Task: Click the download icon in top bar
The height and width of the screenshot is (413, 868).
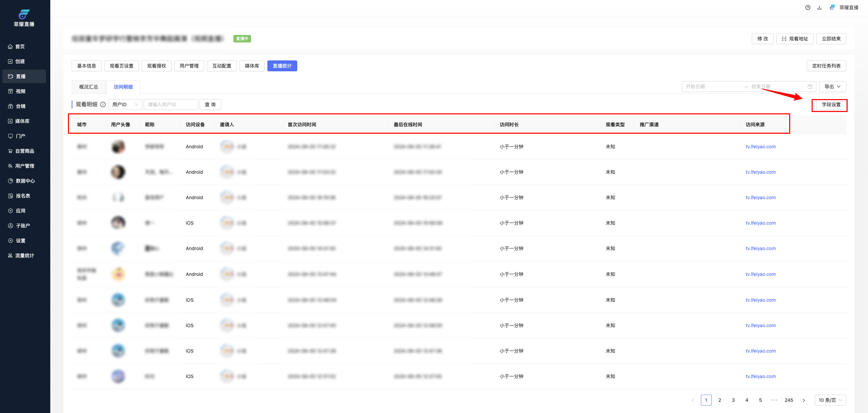Action: tap(819, 7)
